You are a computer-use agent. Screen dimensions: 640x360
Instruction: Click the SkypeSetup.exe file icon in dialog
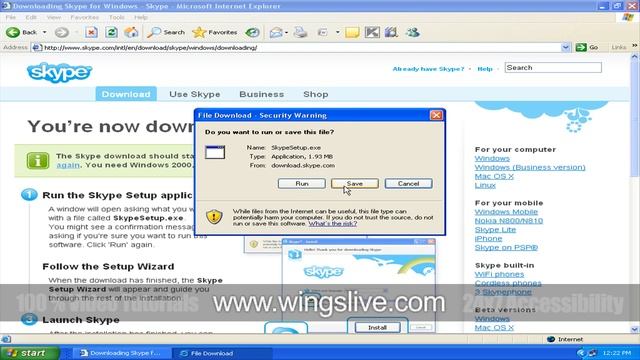coord(215,152)
